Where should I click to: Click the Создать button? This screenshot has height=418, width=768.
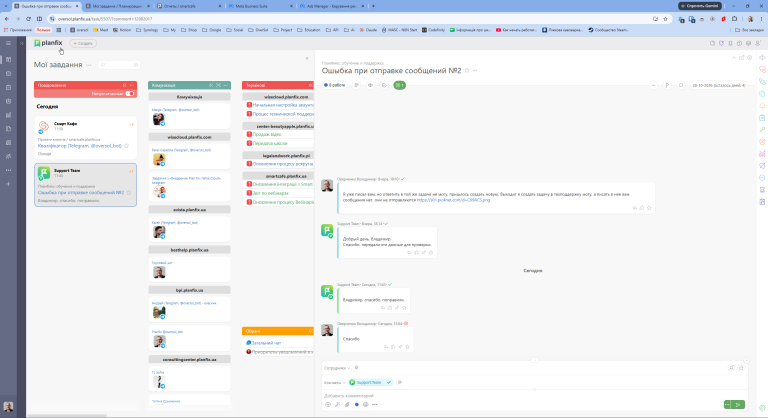point(83,44)
